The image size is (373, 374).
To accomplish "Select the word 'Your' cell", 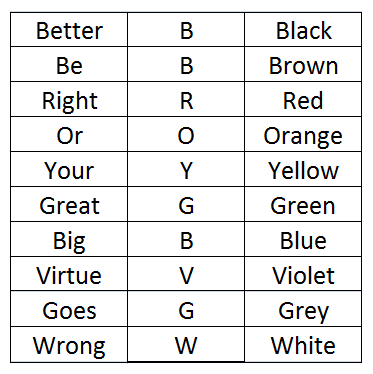I will click(x=69, y=169).
